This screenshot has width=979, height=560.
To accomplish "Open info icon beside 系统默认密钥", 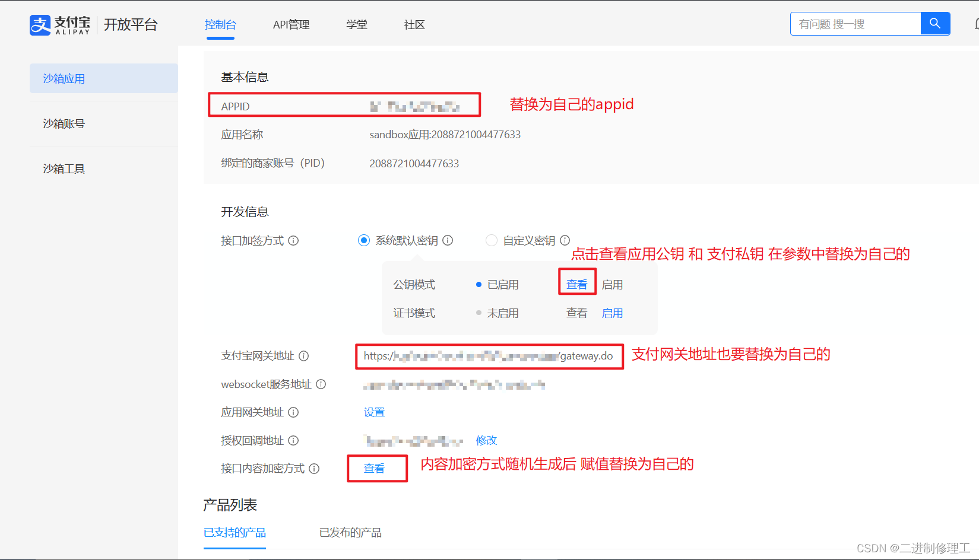I will pyautogui.click(x=448, y=241).
